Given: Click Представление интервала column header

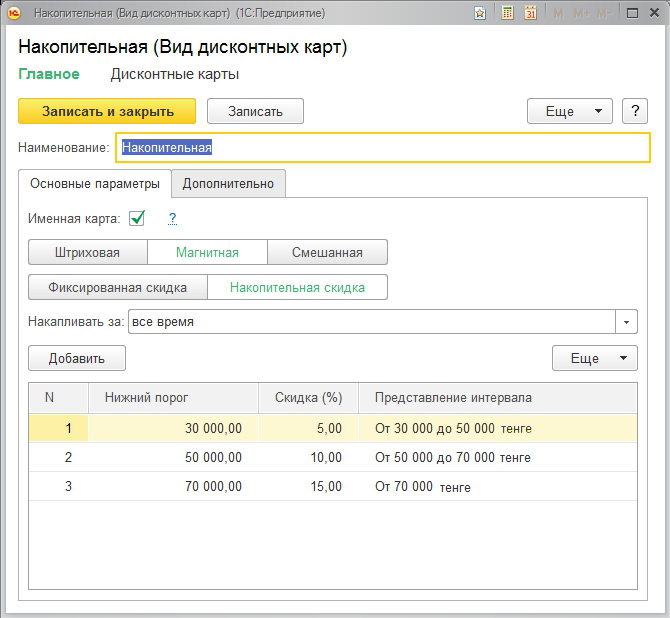Looking at the screenshot, I should (x=498, y=398).
